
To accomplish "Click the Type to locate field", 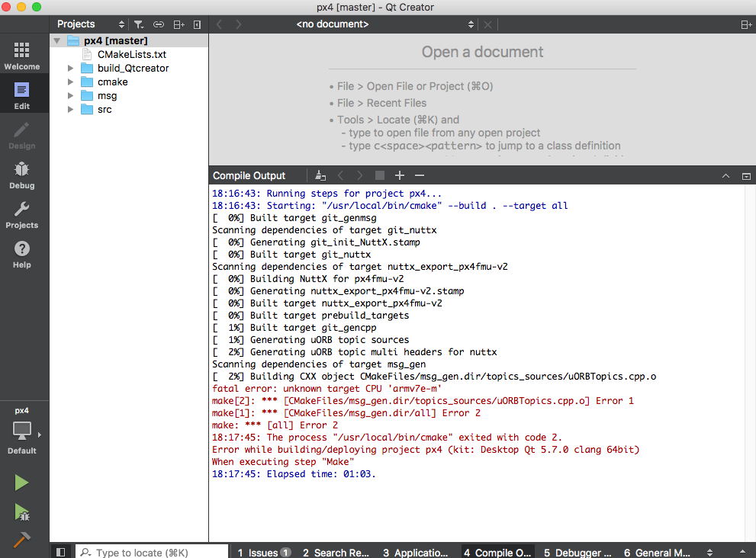I will (152, 552).
